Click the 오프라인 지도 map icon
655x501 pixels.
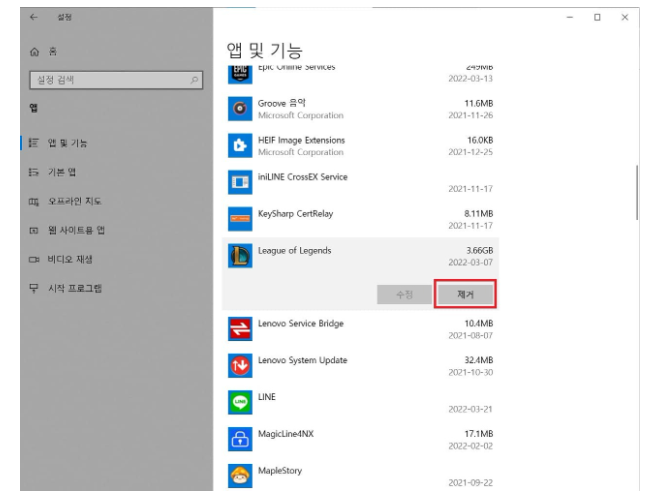coord(34,201)
